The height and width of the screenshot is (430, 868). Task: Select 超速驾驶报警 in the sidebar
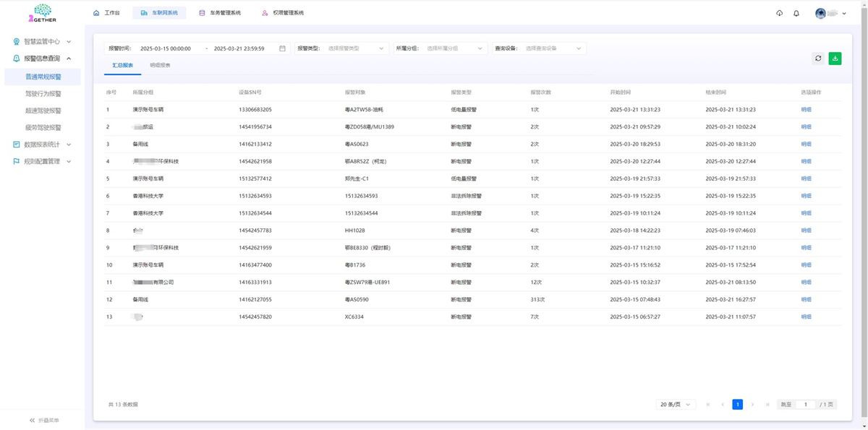[x=43, y=111]
